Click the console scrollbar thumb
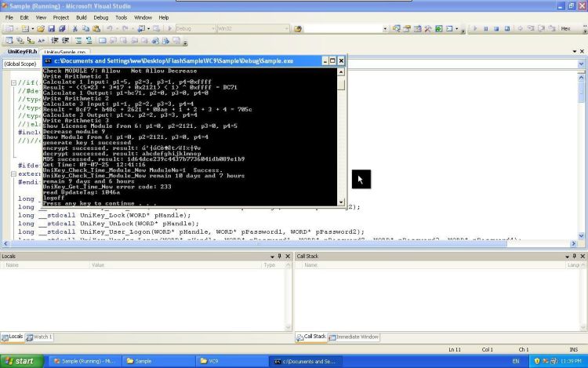The height and width of the screenshot is (368, 588). pos(341,86)
